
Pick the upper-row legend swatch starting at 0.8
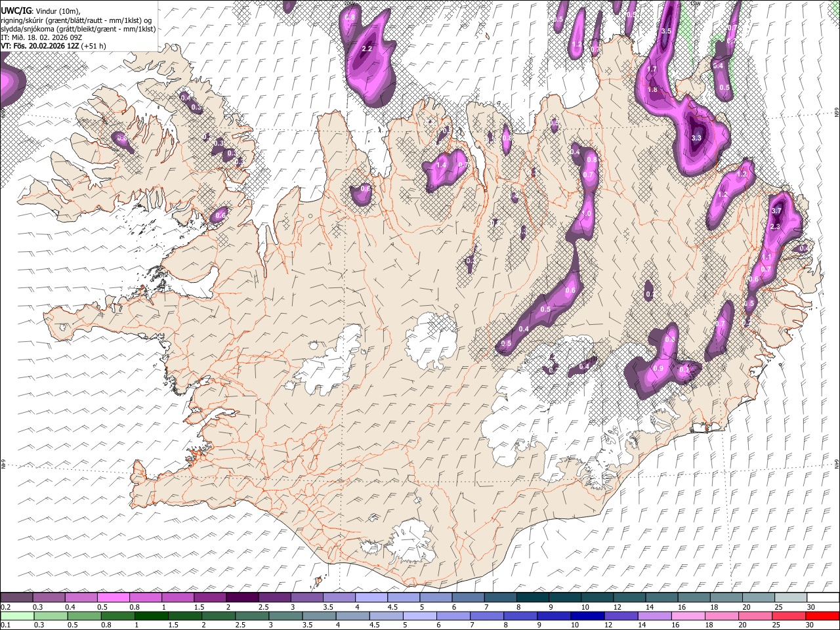pos(146,597)
